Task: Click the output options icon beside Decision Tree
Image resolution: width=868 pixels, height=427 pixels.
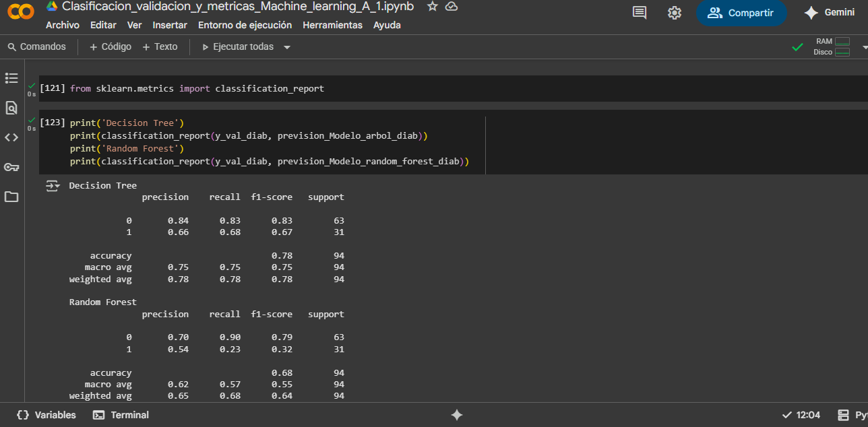Action: 53,186
